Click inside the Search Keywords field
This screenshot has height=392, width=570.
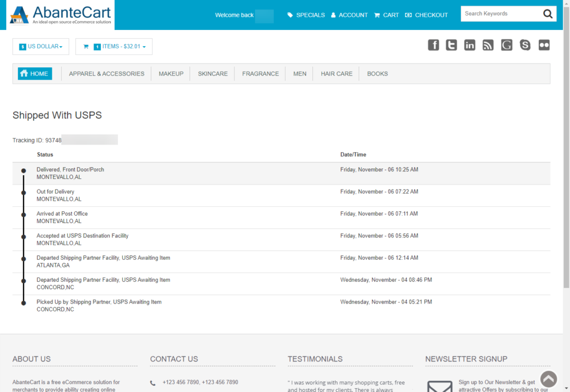coord(501,13)
